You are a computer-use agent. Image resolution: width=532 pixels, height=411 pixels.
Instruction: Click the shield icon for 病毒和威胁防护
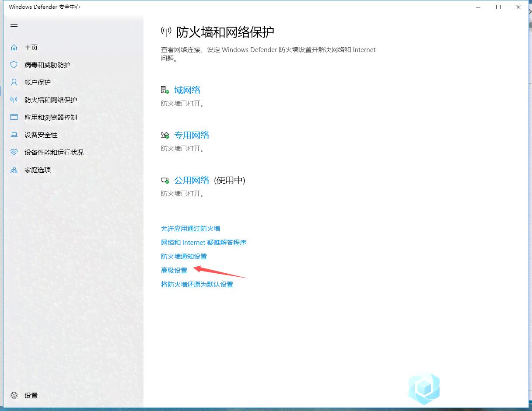click(x=14, y=65)
